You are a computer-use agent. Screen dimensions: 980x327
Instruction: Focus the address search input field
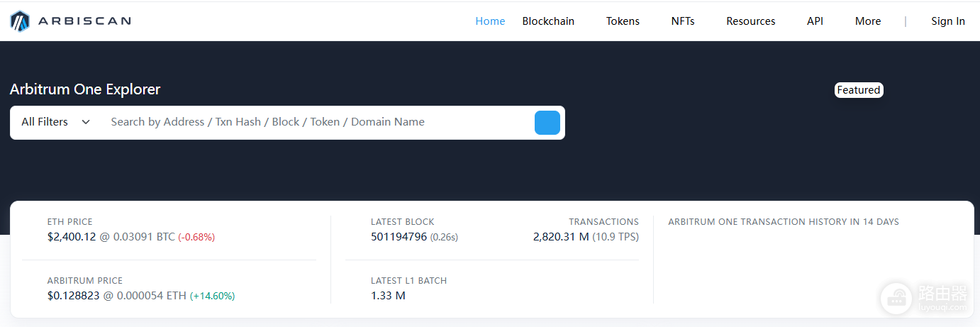tap(319, 122)
